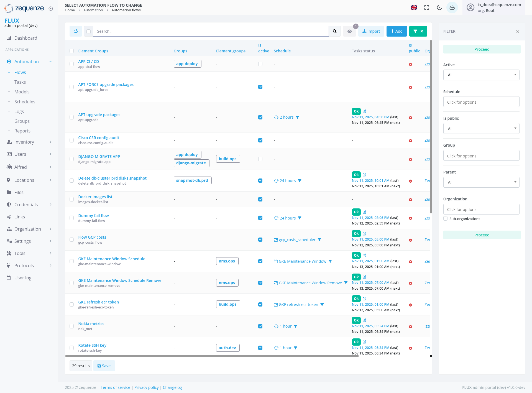Open the Schedules item under Automation
Viewport: 532px width, 393px height.
(x=25, y=102)
